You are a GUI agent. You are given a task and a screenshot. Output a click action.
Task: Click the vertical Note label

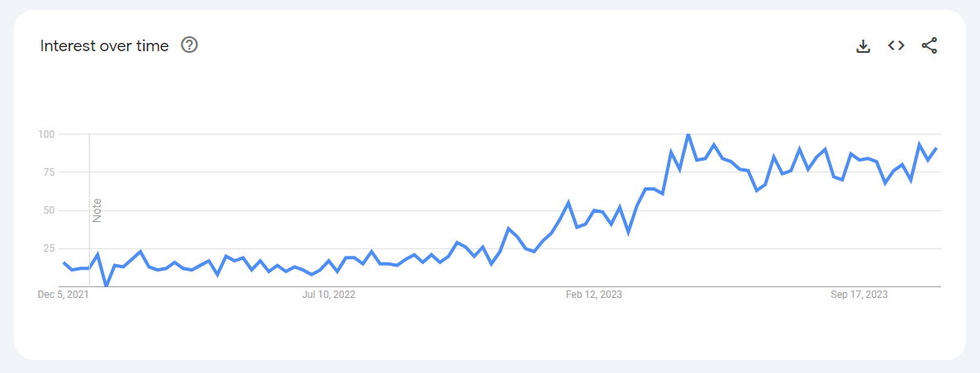(97, 210)
